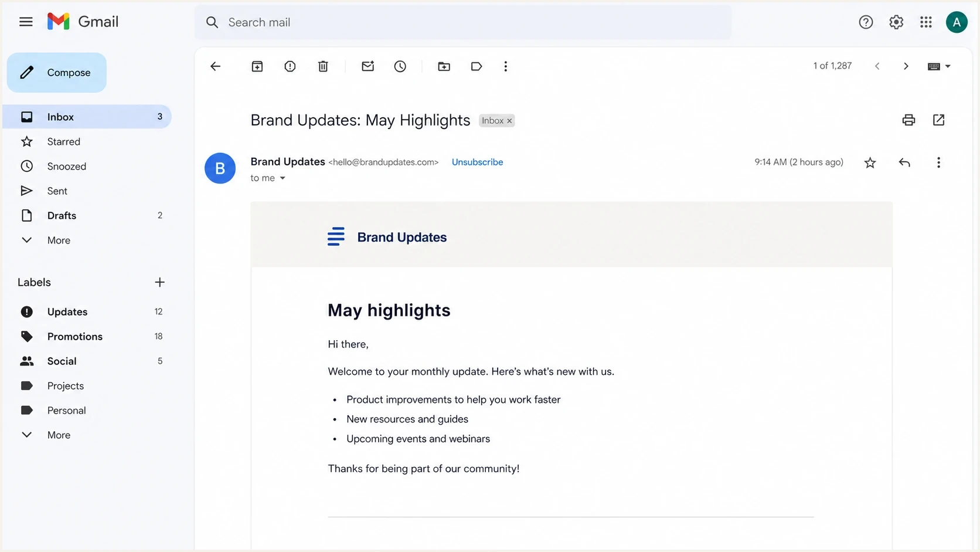Open the Drafts folder
This screenshot has height=552, width=980.
tap(87, 215)
